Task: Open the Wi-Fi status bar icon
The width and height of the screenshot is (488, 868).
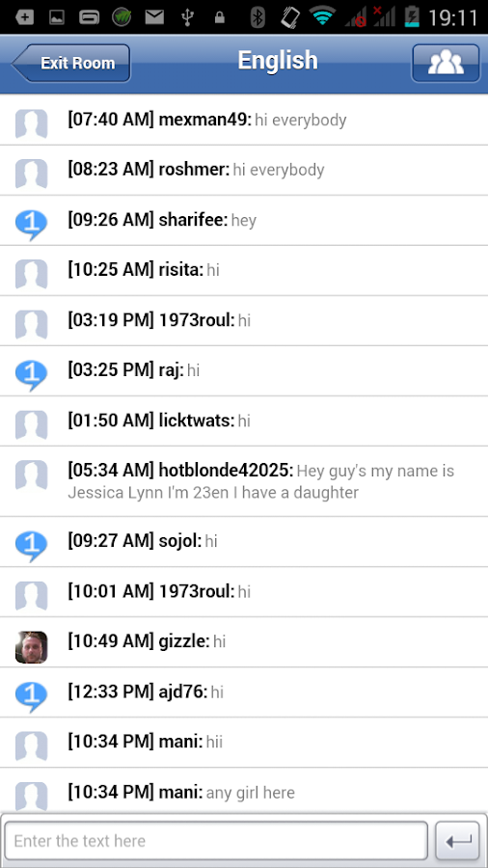Action: click(x=323, y=17)
